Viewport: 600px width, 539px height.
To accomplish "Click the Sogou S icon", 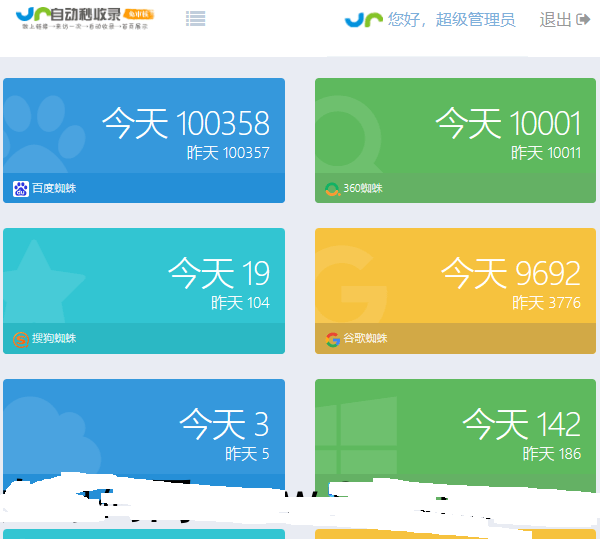I will pyautogui.click(x=21, y=339).
